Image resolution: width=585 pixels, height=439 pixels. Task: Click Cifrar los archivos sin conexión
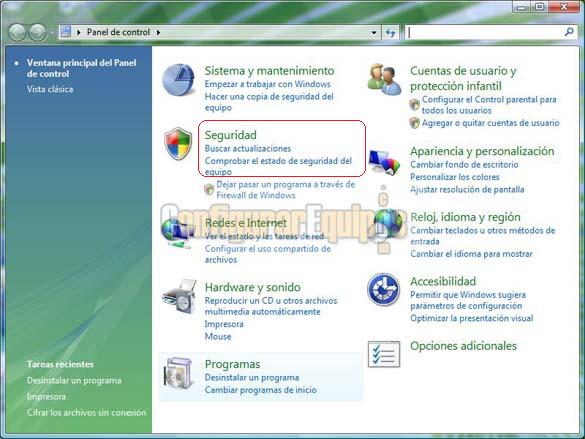tap(86, 413)
